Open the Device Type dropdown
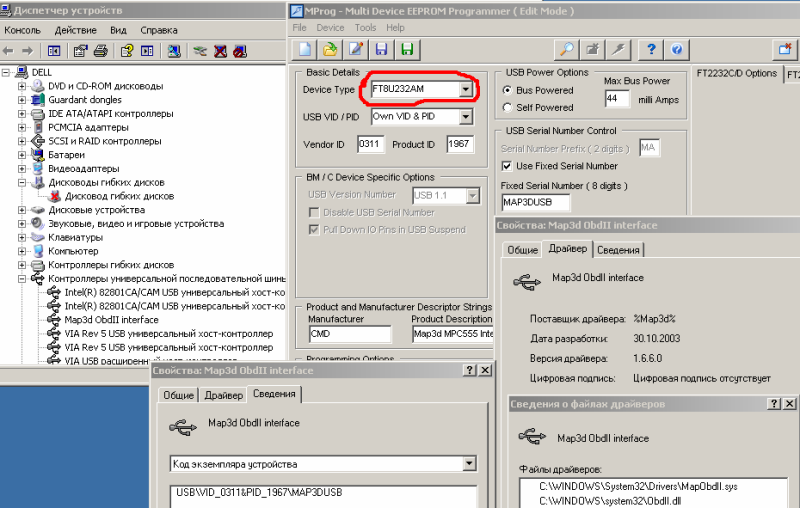The width and height of the screenshot is (800, 508). click(x=465, y=90)
